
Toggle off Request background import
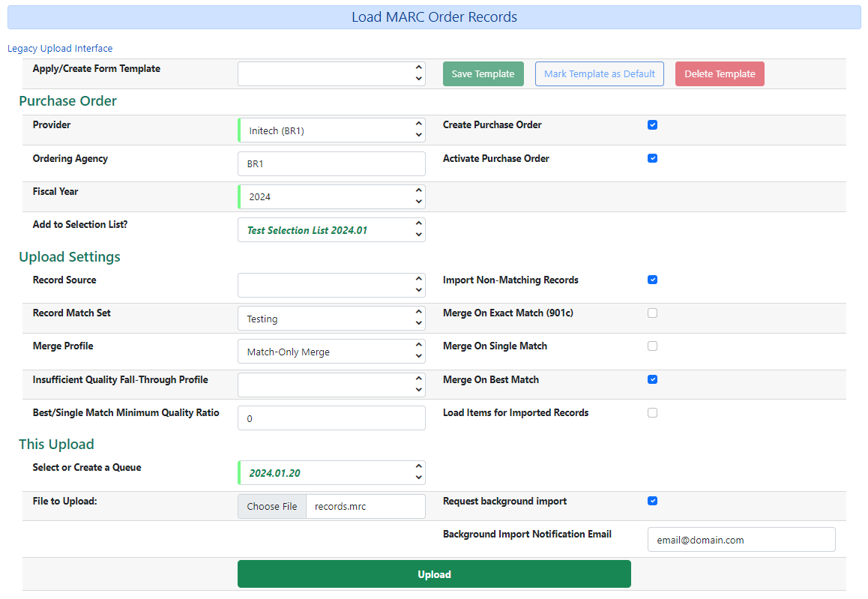[x=652, y=501]
